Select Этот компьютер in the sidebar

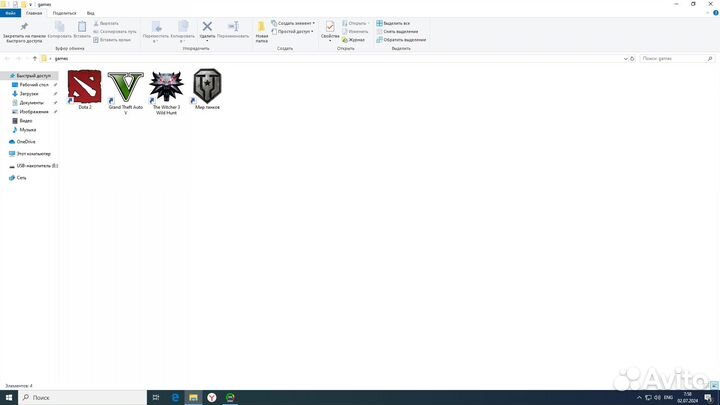(x=33, y=153)
